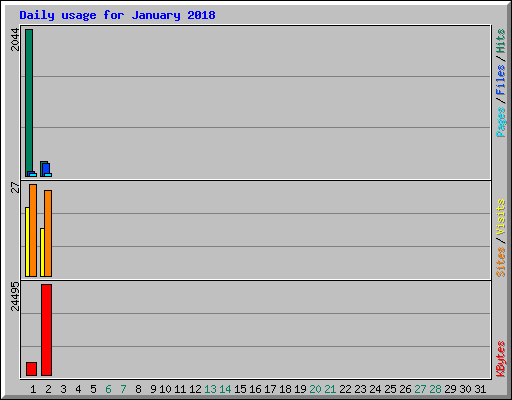Select the small red KBytes bar for day 1

[31, 369]
